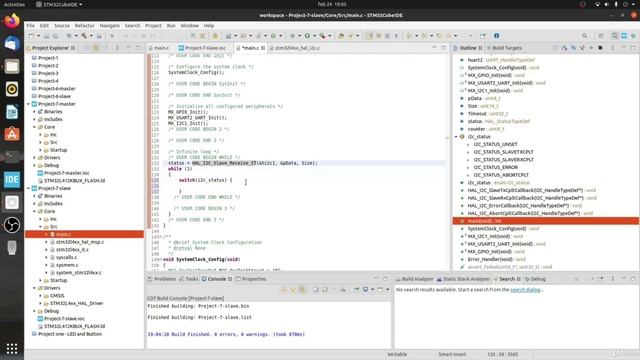
Task: Click the system tray power icon
Action: (x=625, y=4)
